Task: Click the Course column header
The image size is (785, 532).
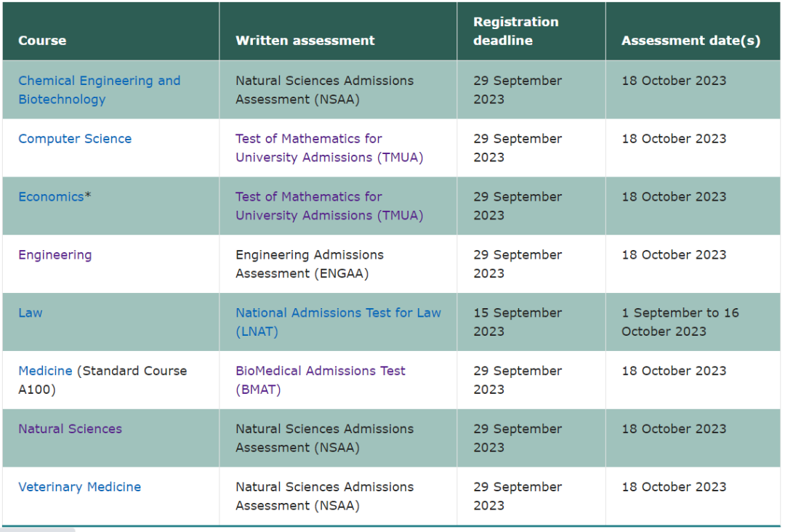Action: (42, 41)
